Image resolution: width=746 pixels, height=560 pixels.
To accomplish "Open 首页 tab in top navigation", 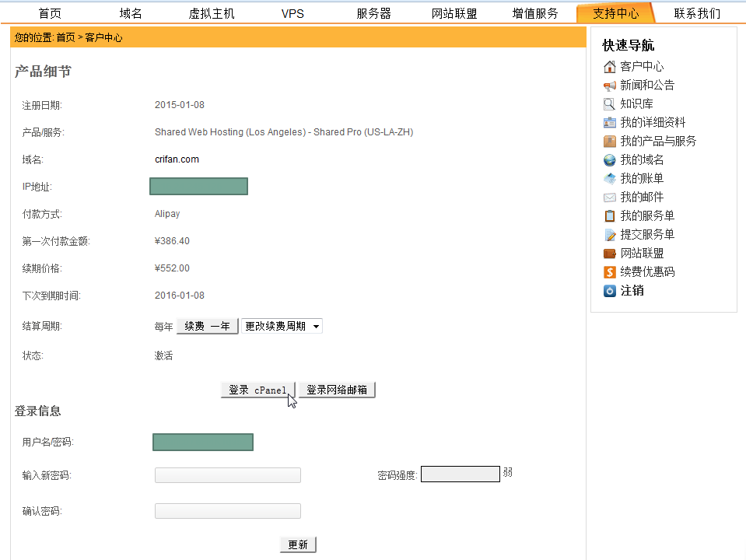I will (x=50, y=13).
